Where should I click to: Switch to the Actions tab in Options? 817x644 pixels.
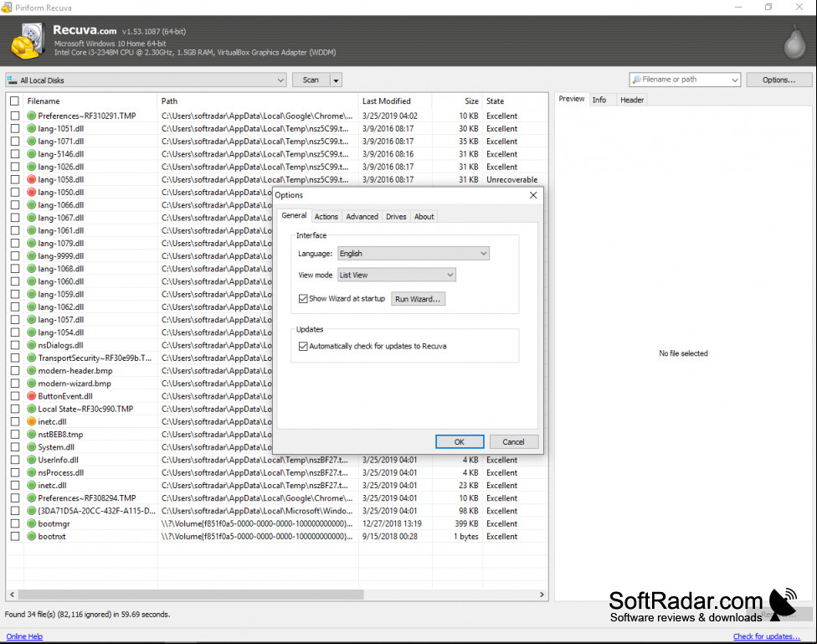[326, 216]
